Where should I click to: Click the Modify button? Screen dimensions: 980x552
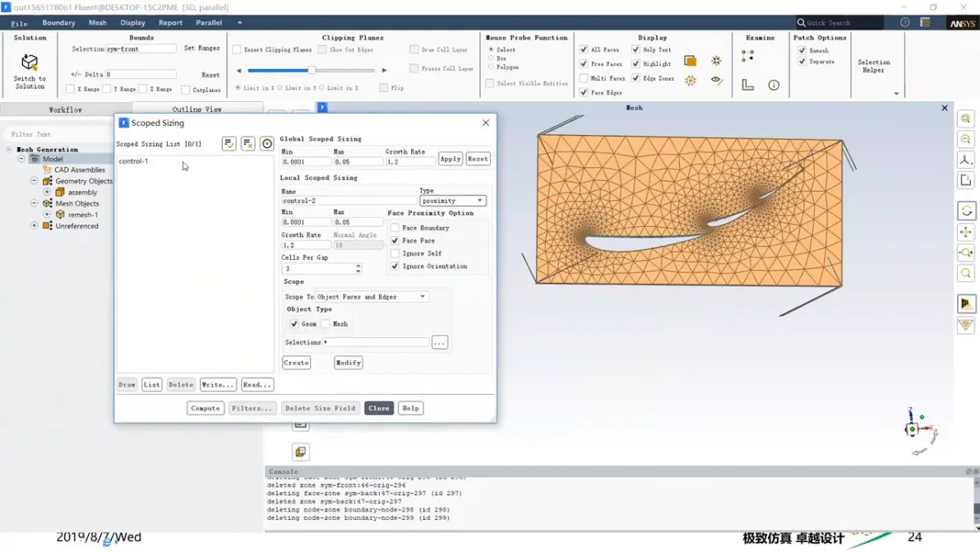pos(348,363)
